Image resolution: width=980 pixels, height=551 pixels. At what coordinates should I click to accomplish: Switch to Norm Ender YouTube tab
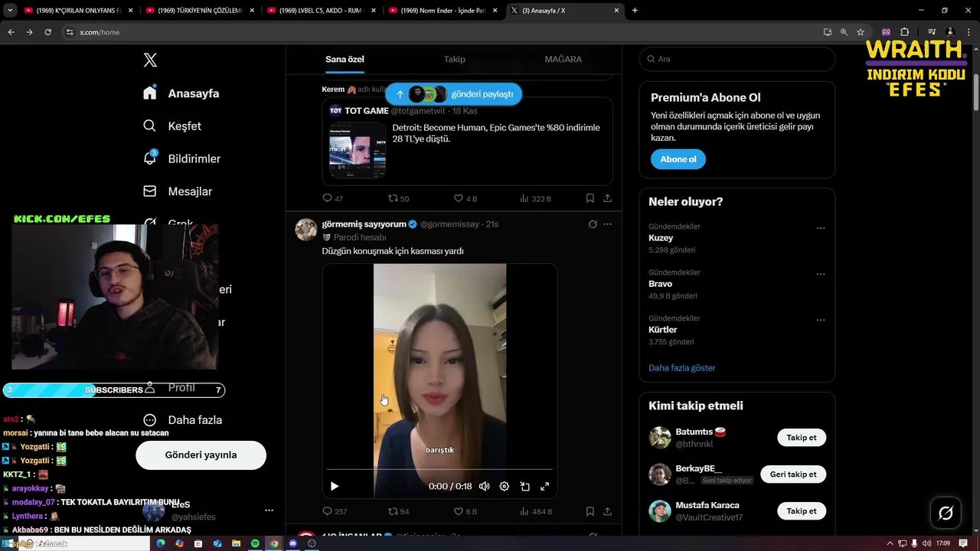[443, 10]
